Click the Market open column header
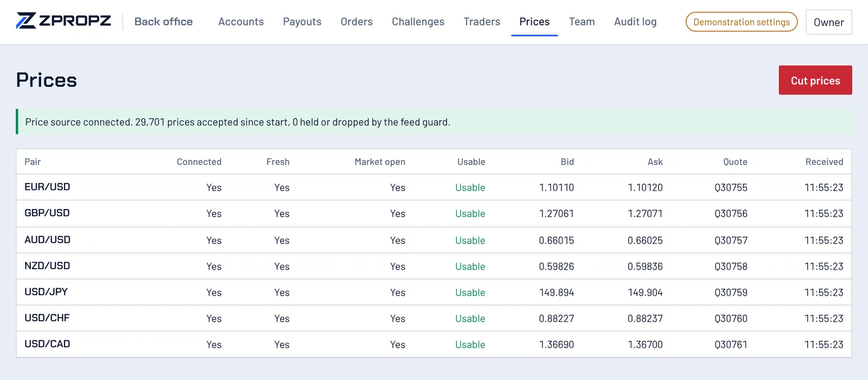The image size is (868, 380). pos(380,162)
